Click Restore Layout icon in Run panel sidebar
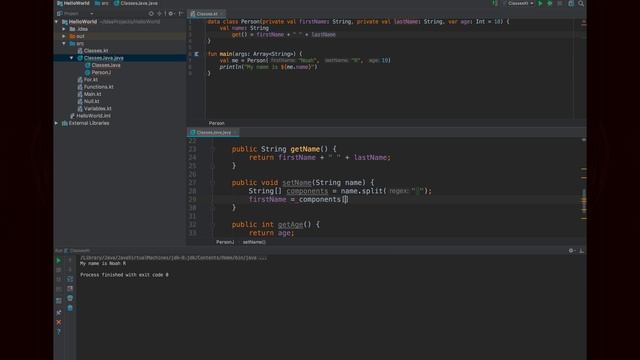Viewport: 640px width, 360px height. [59, 300]
